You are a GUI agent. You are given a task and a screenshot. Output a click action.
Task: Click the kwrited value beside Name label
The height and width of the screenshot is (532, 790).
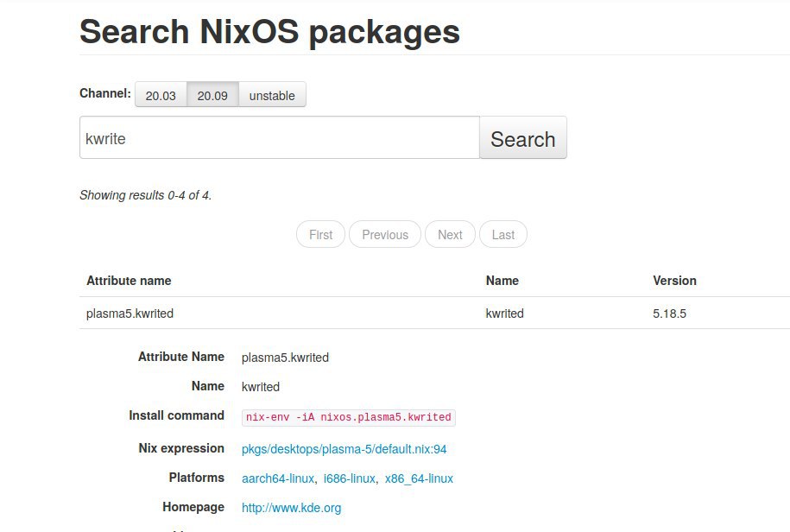pos(261,386)
